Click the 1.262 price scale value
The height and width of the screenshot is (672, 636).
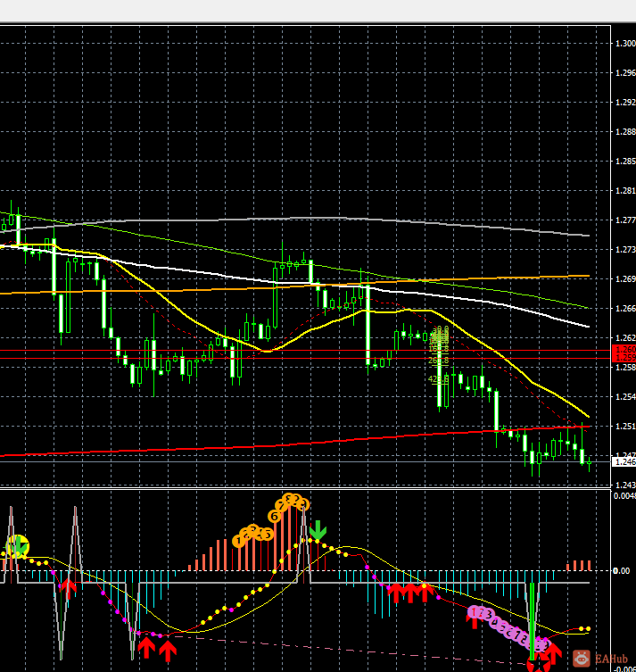click(625, 338)
